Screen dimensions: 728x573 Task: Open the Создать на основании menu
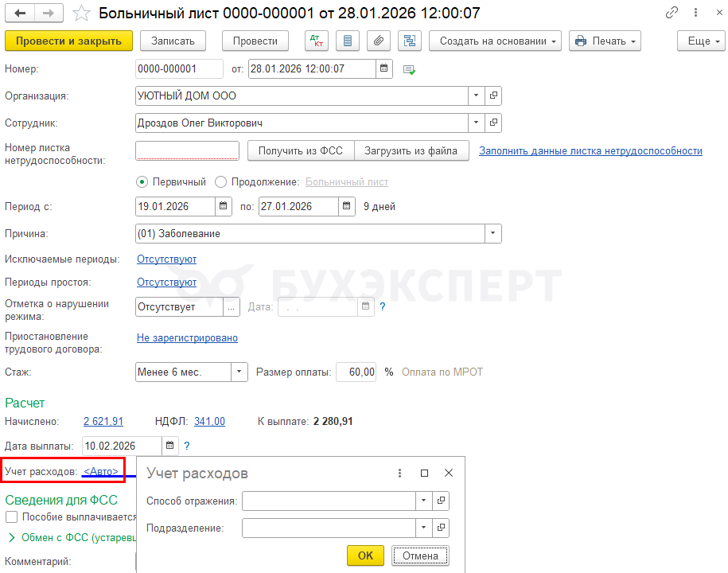495,41
